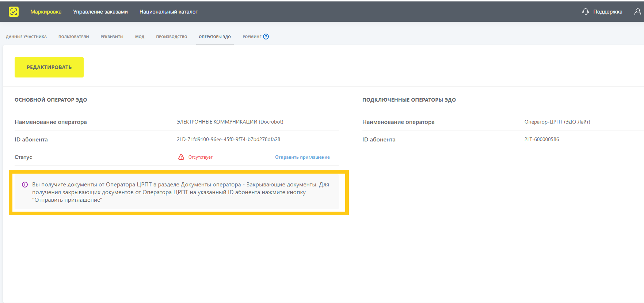Open the Роуминг help question icon
The width and height of the screenshot is (644, 303).
[266, 37]
